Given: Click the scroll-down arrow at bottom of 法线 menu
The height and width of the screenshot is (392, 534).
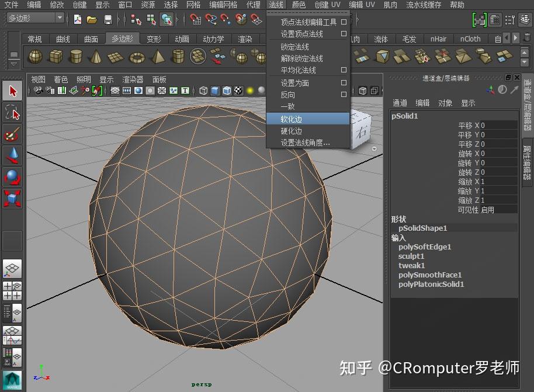Looking at the screenshot, I should click(x=374, y=149).
